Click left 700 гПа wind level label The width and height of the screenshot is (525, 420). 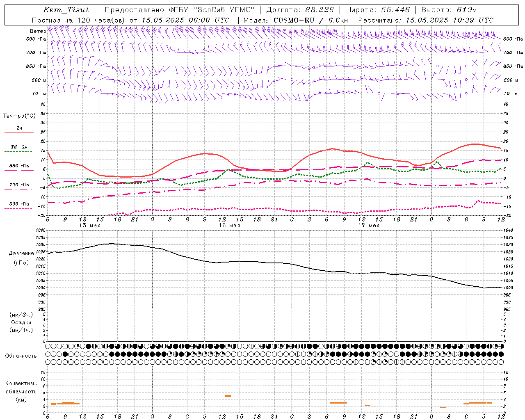pos(36,52)
